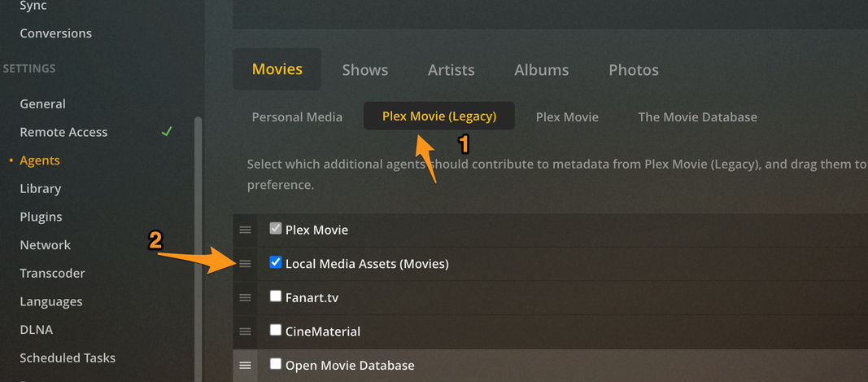Open Library settings in sidebar
Image resolution: width=868 pixels, height=382 pixels.
[x=41, y=188]
